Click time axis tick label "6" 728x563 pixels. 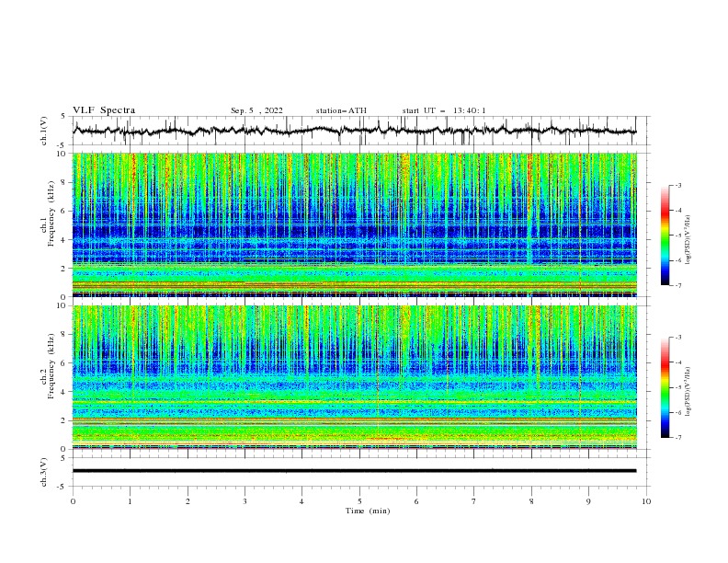pyautogui.click(x=417, y=501)
